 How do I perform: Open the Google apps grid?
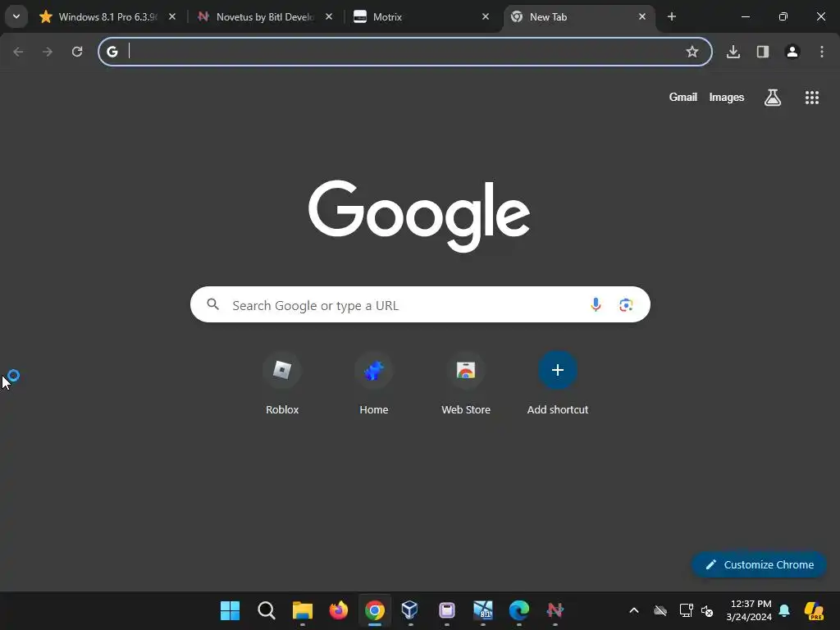coord(812,98)
